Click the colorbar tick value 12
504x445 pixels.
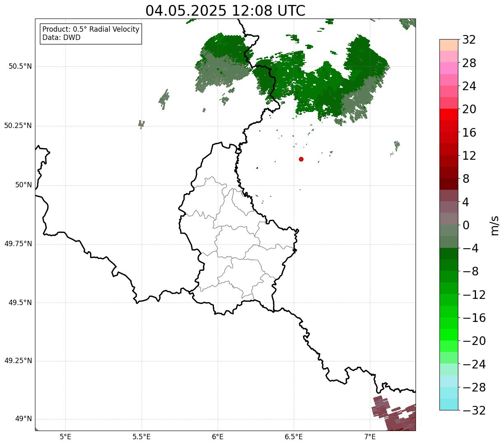(x=469, y=156)
